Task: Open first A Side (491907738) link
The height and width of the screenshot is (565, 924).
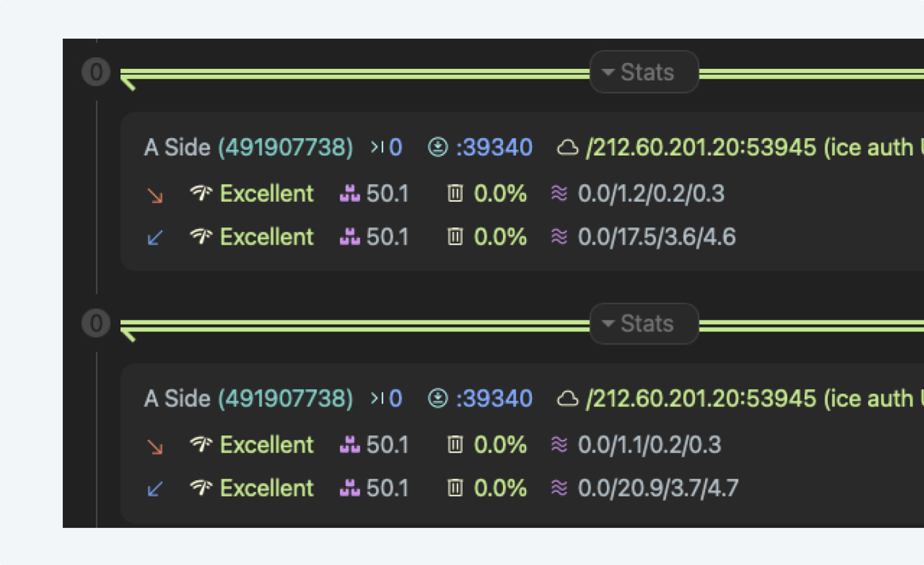Action: point(285,147)
